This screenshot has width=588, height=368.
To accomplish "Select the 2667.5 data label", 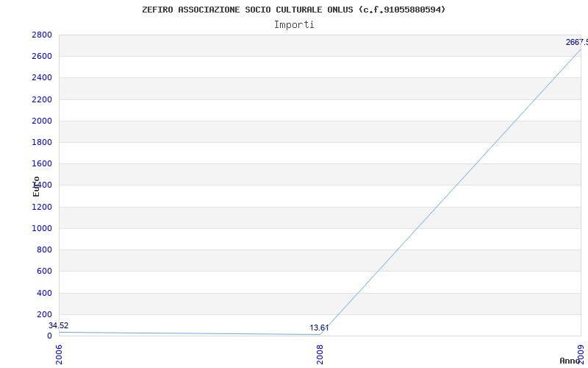I will pyautogui.click(x=577, y=42).
